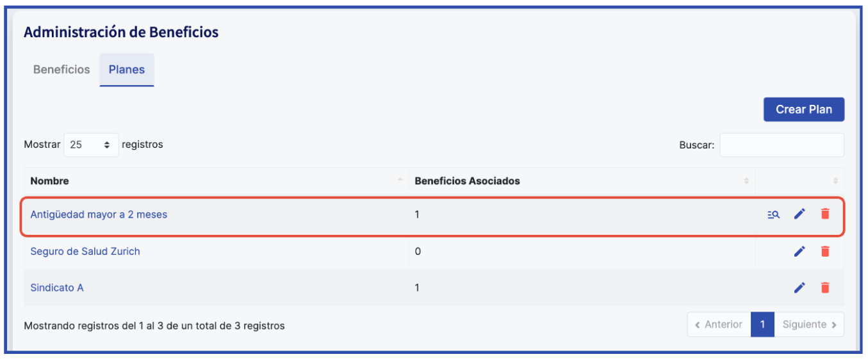868x359 pixels.
Task: Click the Crear Plan button
Action: pos(803,109)
